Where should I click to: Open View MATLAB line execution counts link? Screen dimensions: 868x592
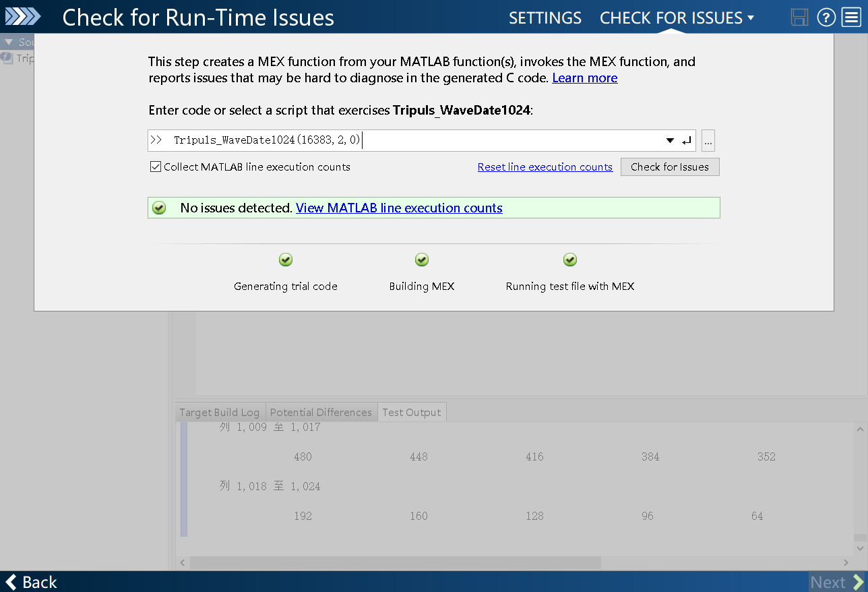[399, 208]
